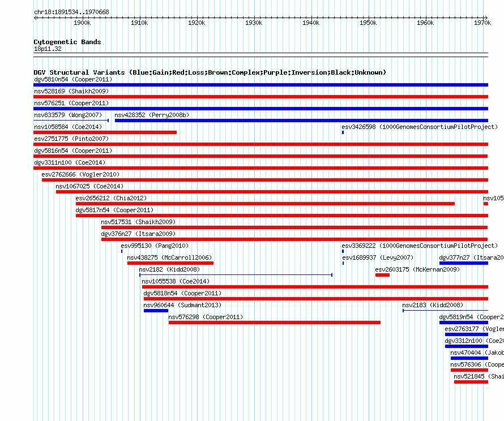Image resolution: width=504 pixels, height=421 pixels.
Task: Select the nsv960644 (Sudmant2013) blue bar
Action: (156, 311)
